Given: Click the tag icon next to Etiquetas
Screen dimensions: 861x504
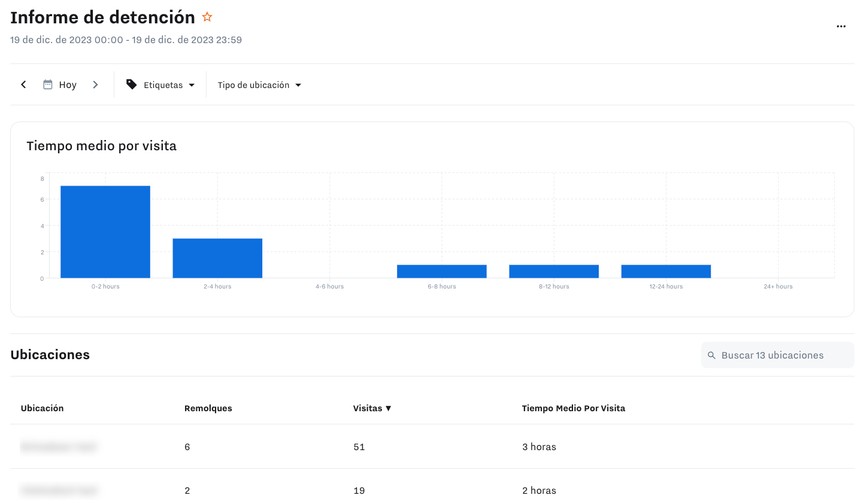Looking at the screenshot, I should [x=132, y=84].
